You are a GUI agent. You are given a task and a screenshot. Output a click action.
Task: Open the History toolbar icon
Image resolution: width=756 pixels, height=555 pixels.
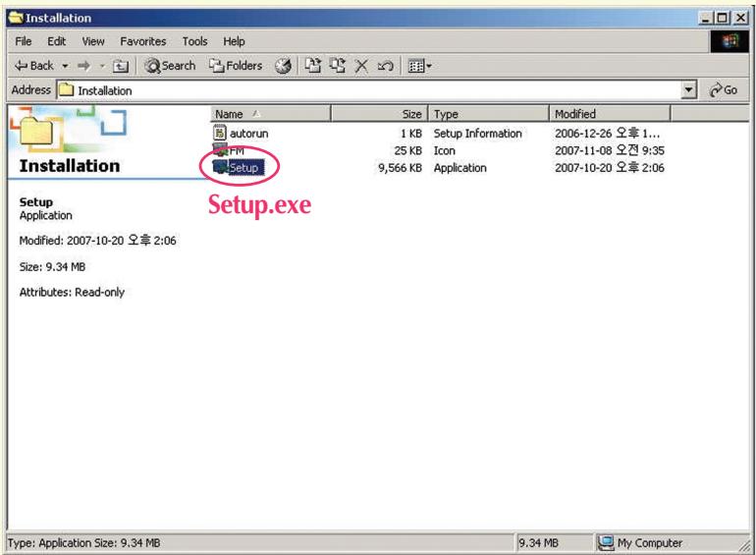pos(283,66)
